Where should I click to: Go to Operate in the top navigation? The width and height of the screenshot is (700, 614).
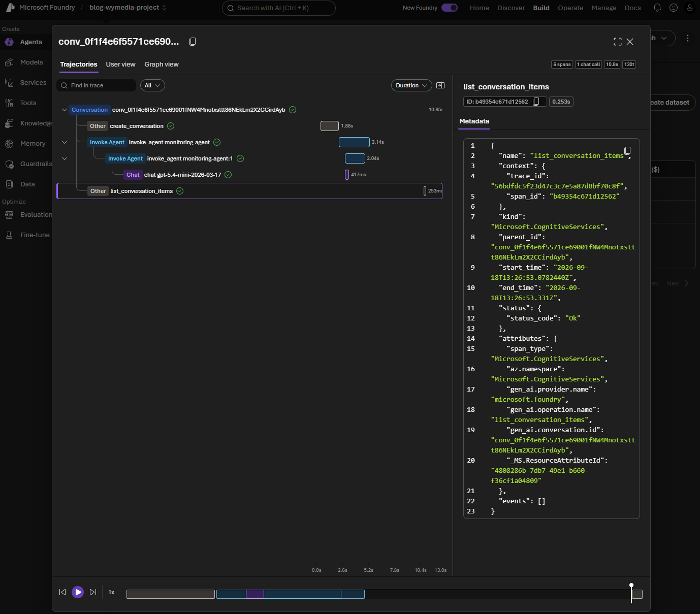(x=570, y=8)
